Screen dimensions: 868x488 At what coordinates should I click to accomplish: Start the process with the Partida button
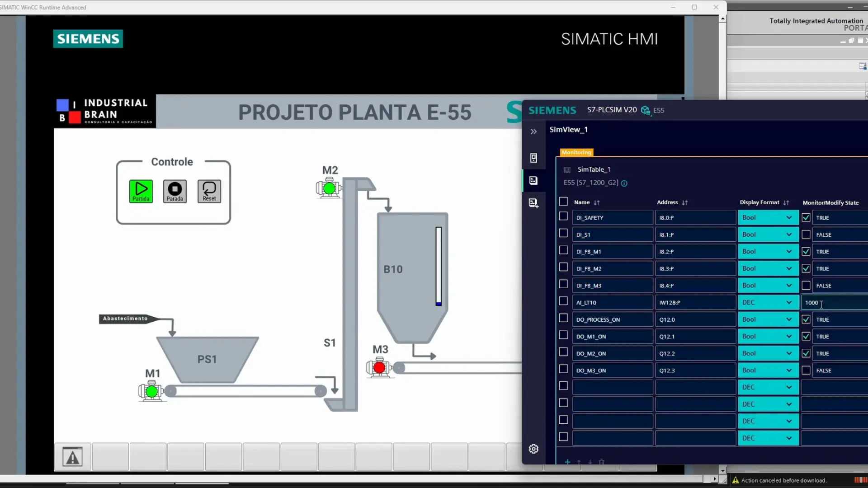click(x=141, y=191)
